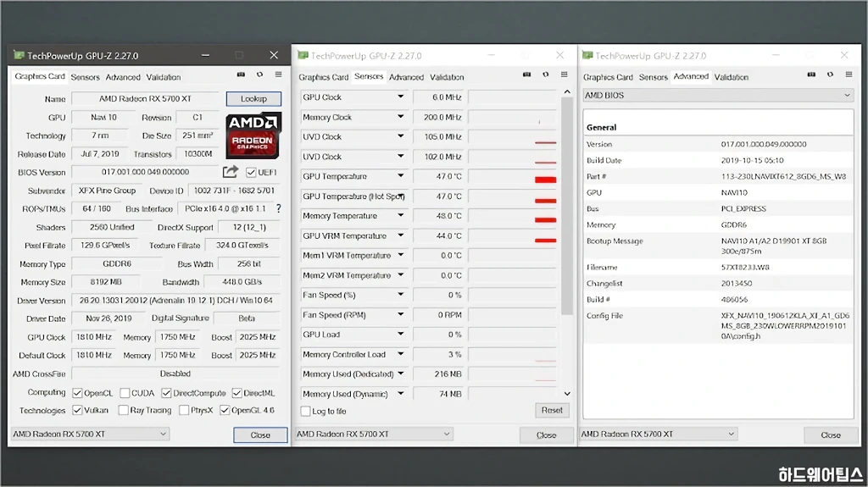868x487 pixels.
Task: Click the Memory Temperature red graph bar
Action: tap(545, 219)
